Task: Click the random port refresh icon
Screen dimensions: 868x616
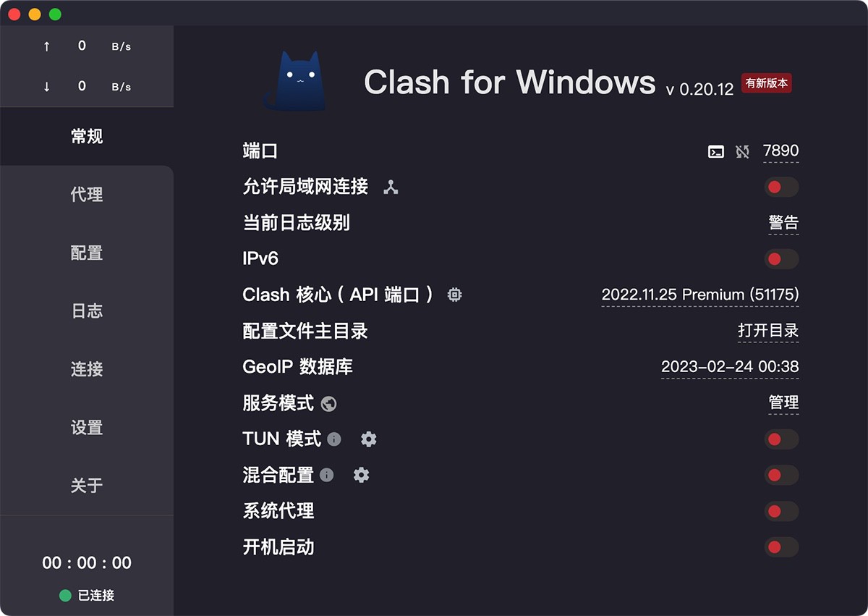Action: point(742,151)
